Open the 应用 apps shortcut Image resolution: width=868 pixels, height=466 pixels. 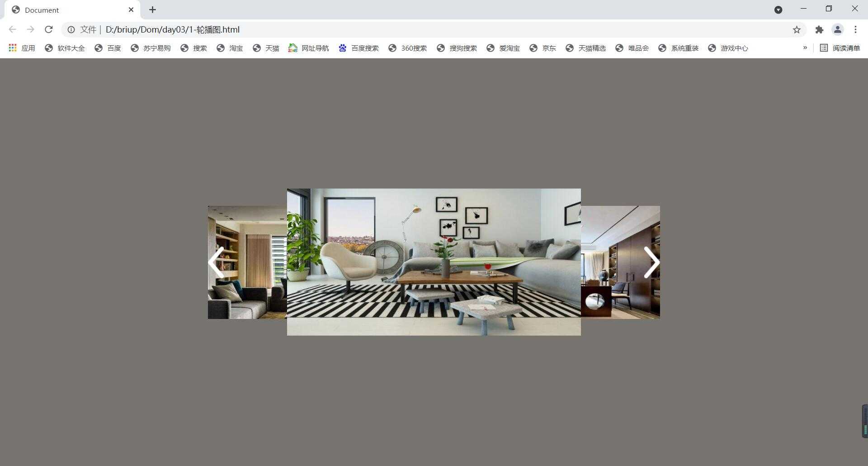pyautogui.click(x=22, y=48)
